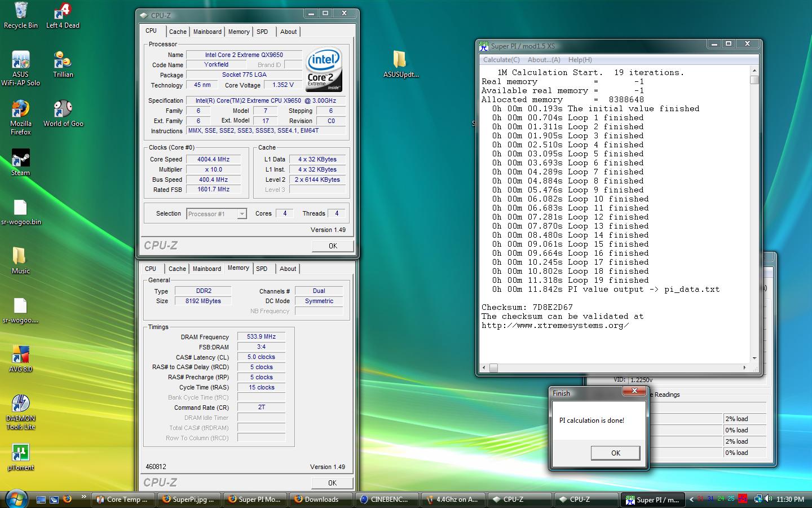Switch to 4.4Ghz on A... taskbar button
The height and width of the screenshot is (508, 812).
(x=453, y=500)
